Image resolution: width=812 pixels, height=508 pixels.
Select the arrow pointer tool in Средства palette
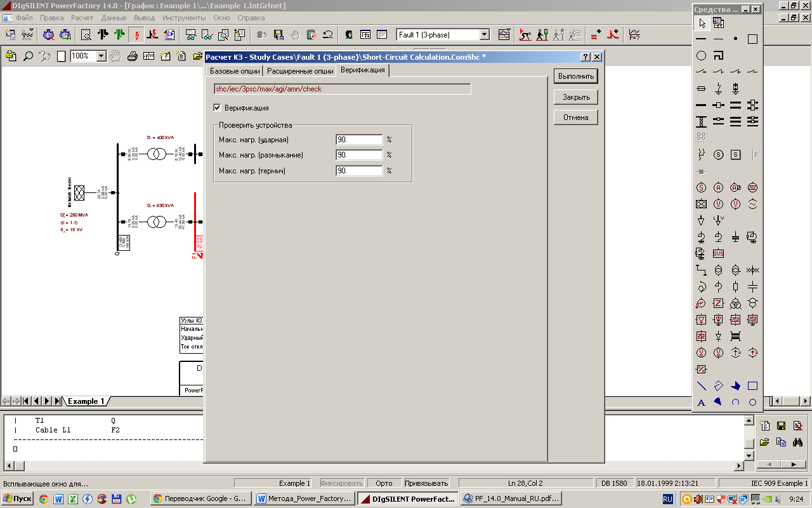coord(701,23)
